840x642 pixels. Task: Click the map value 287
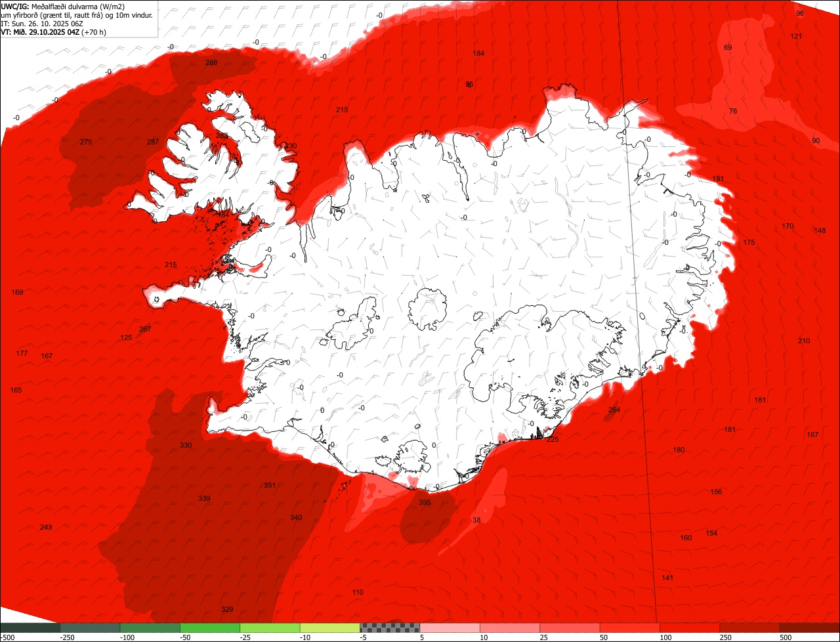[153, 142]
